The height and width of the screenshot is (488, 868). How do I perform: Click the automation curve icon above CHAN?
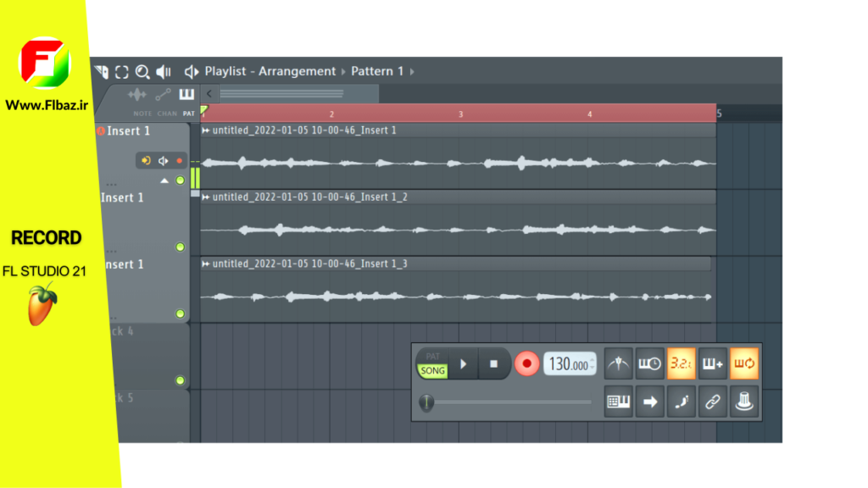(163, 95)
